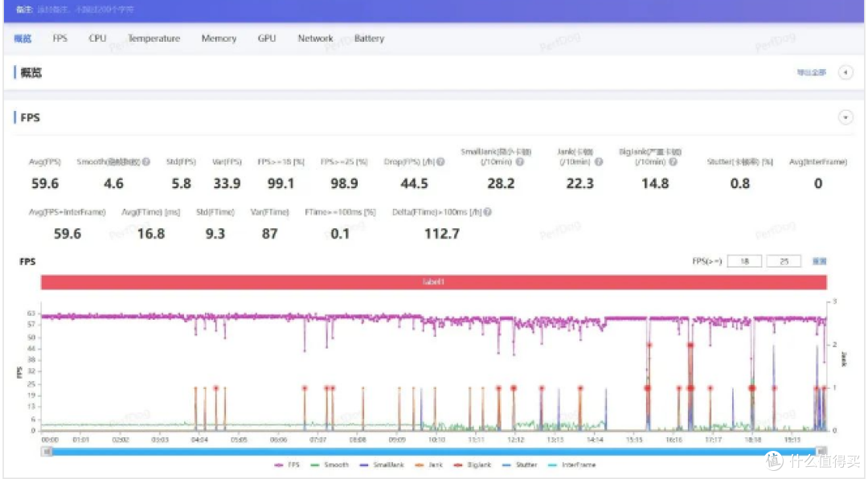
Task: Open the Memory tab
Action: pyautogui.click(x=219, y=39)
